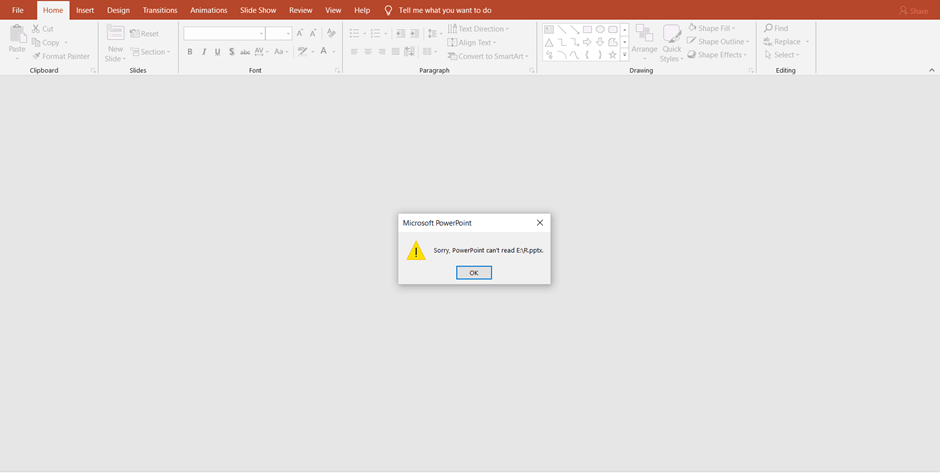This screenshot has width=940, height=473.
Task: Toggle Align Left paragraph alignment
Action: tap(354, 52)
